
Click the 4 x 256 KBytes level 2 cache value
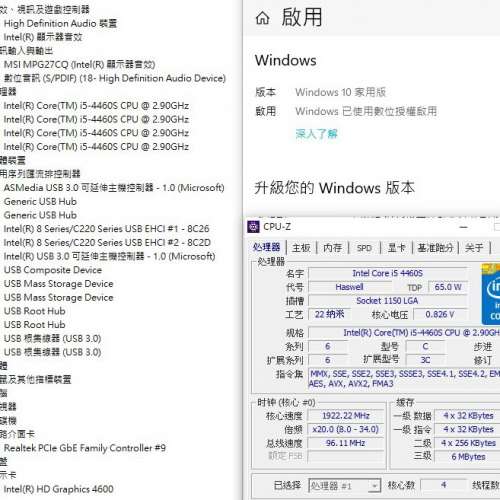click(468, 443)
